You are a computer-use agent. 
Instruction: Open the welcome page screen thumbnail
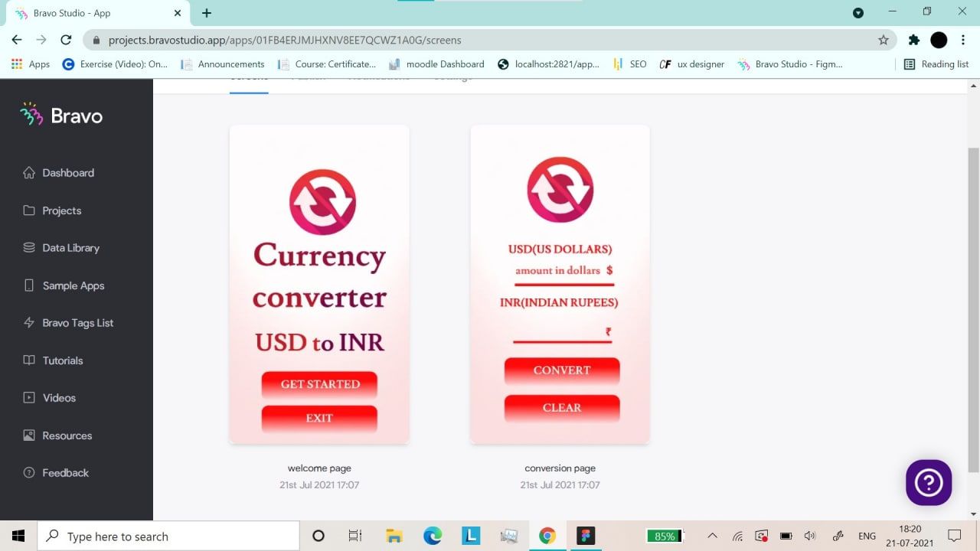319,285
